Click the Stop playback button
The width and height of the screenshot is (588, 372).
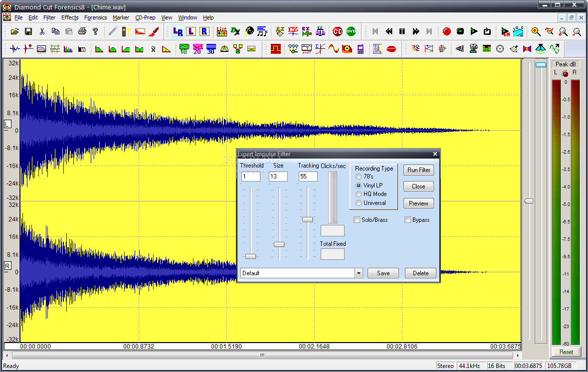pos(460,31)
